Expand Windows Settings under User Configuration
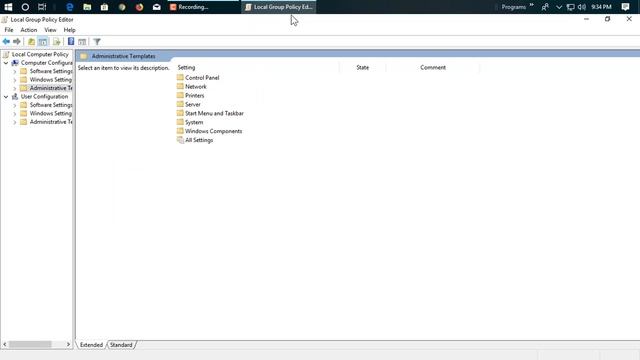This screenshot has height=360, width=640. coord(15,113)
